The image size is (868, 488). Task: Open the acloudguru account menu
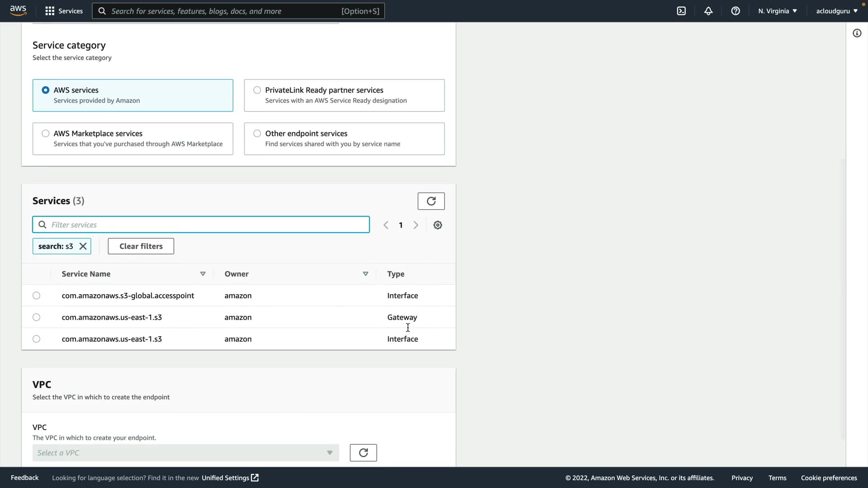coord(836,11)
